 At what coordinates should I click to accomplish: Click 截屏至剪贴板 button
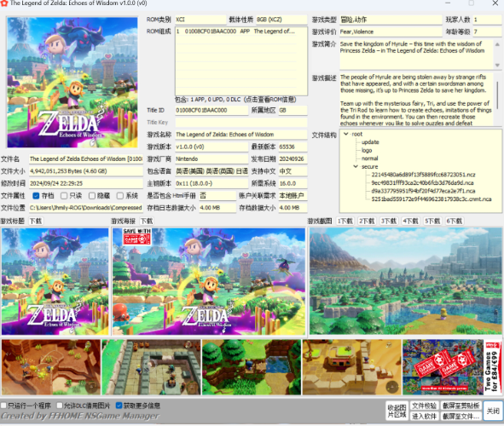click(x=461, y=406)
